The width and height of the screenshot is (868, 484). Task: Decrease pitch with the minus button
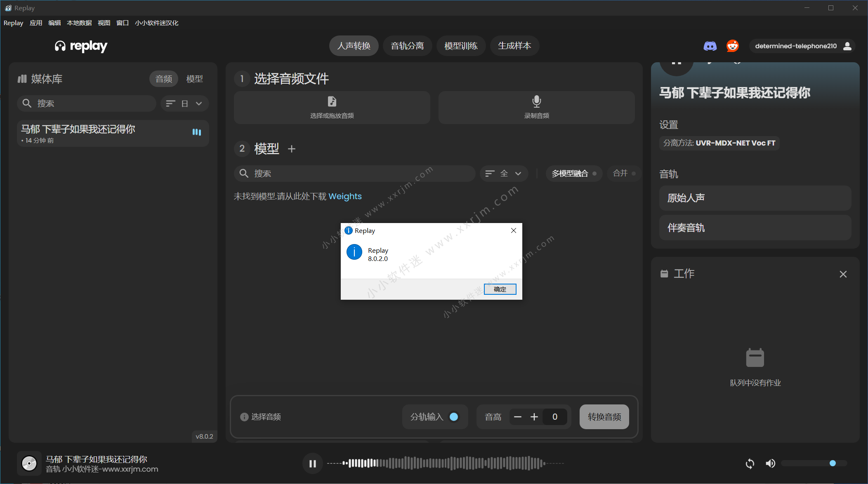click(x=518, y=417)
